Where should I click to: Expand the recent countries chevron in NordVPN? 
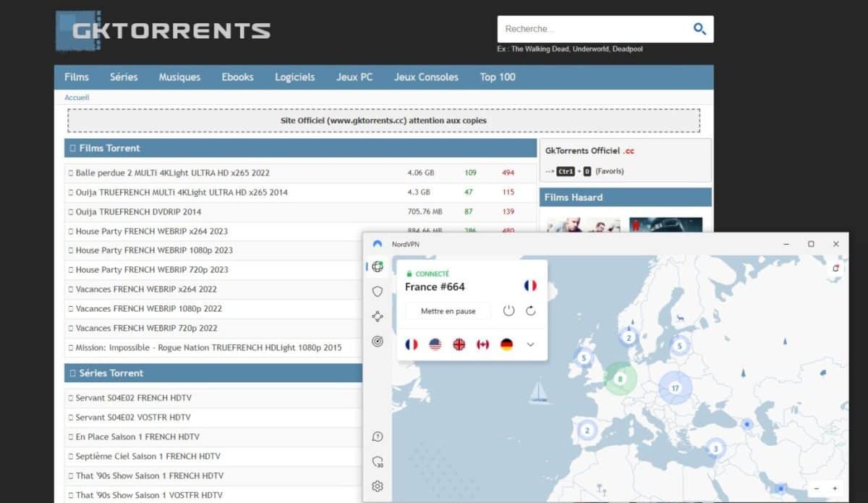(x=530, y=345)
